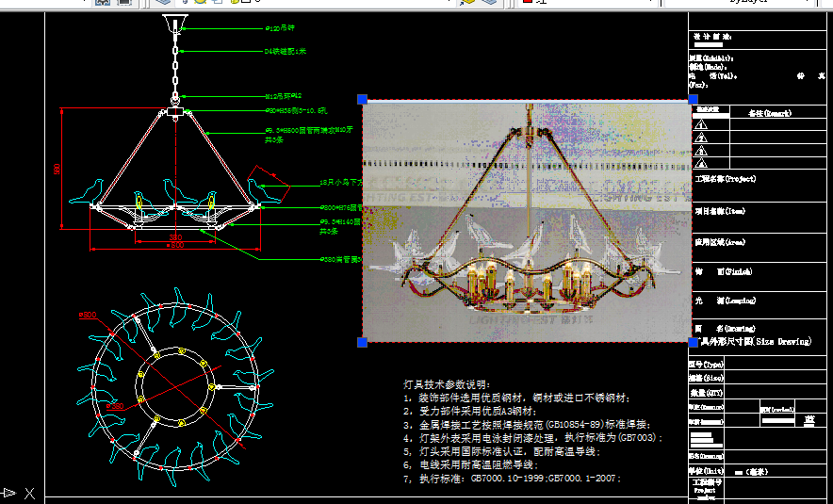Select the heading text '灯具技术参数说明:'
Image resolution: width=833 pixels, height=504 pixels.
(448, 384)
